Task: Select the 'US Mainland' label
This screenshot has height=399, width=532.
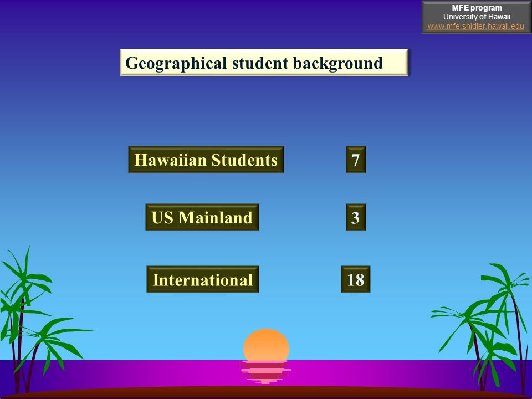Action: (x=202, y=217)
